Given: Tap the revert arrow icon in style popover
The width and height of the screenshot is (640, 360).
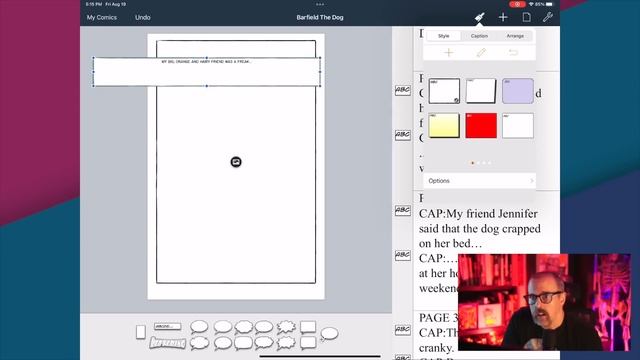Looking at the screenshot, I should (x=513, y=53).
